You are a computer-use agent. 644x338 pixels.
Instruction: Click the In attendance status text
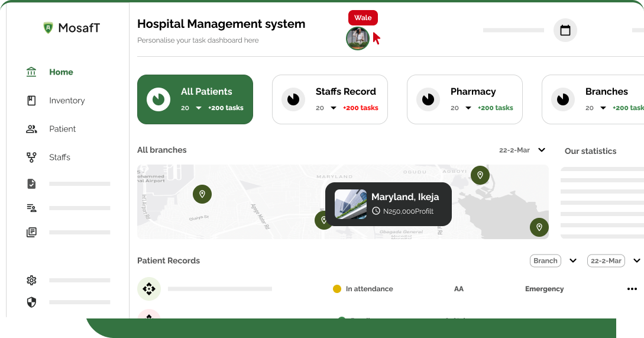click(x=369, y=289)
